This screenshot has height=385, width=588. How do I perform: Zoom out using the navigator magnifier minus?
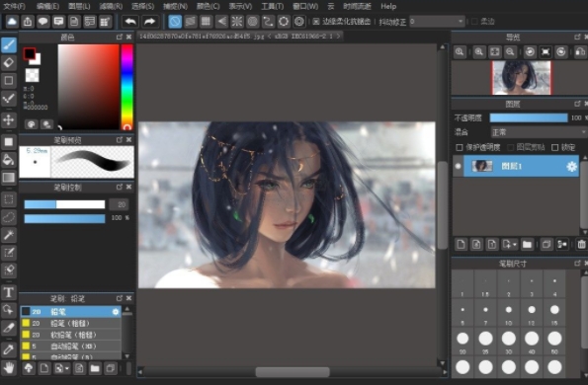coord(510,52)
